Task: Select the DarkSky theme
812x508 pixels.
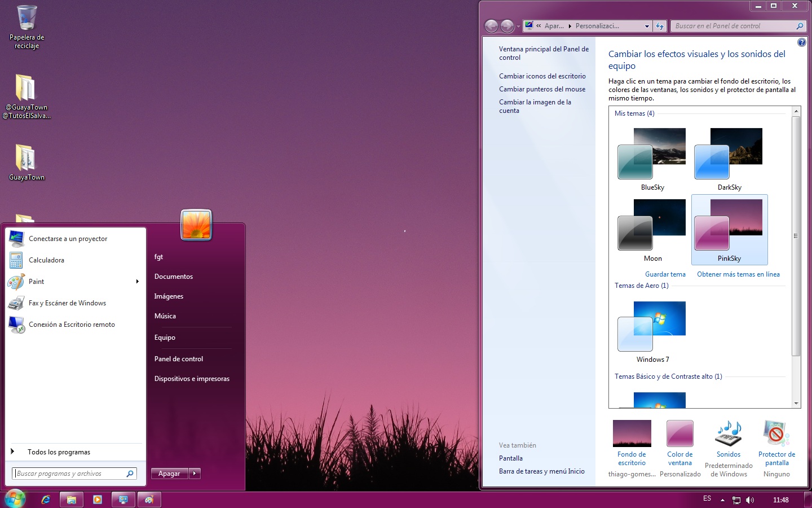Action: pos(729,159)
